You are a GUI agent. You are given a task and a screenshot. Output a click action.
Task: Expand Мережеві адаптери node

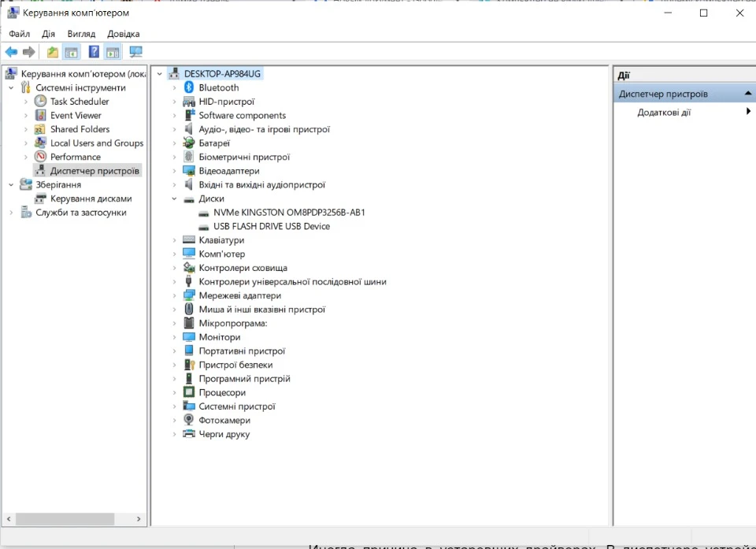(x=175, y=295)
